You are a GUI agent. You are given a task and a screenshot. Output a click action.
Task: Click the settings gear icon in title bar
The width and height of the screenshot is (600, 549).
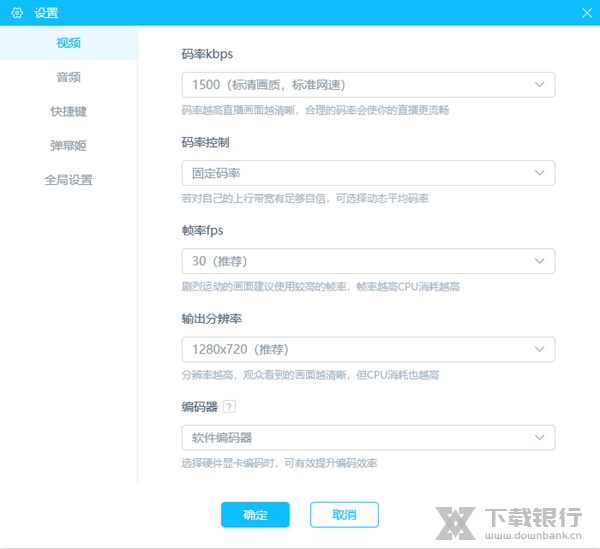pos(16,13)
